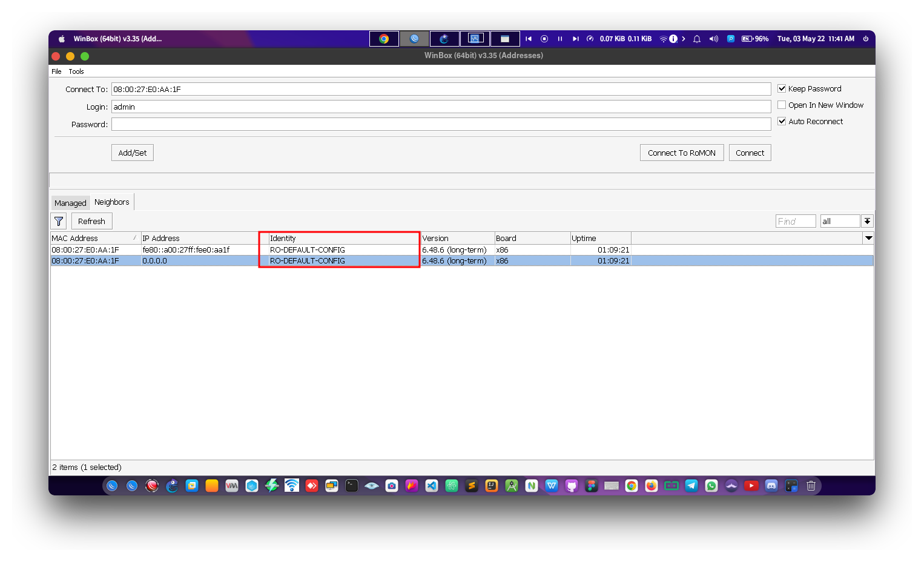
Task: Disable Auto Reconnect
Action: pyautogui.click(x=782, y=121)
